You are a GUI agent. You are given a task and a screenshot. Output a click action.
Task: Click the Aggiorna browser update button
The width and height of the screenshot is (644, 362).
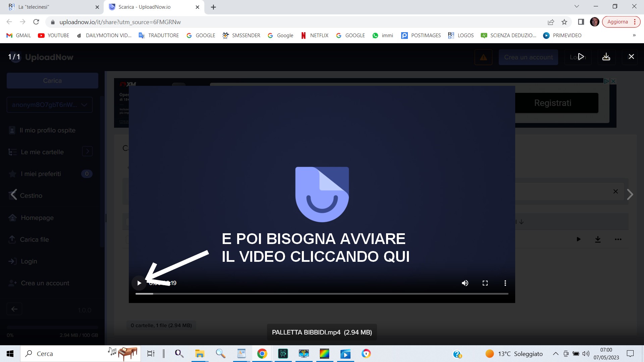[x=618, y=22]
